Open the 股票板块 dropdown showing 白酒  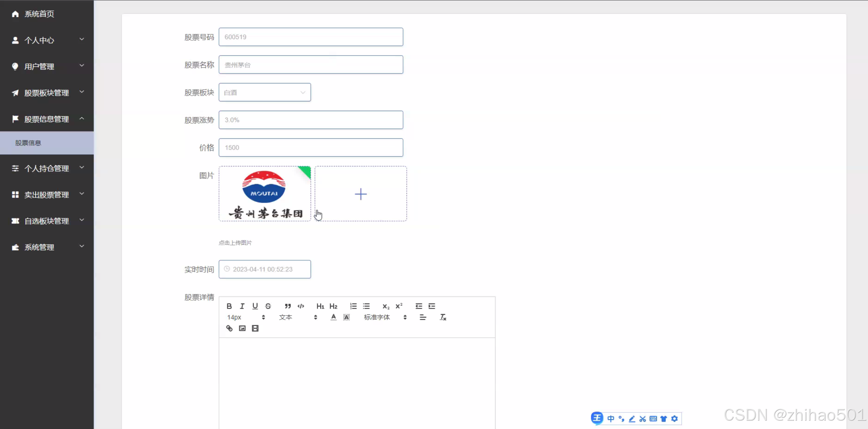click(x=265, y=92)
